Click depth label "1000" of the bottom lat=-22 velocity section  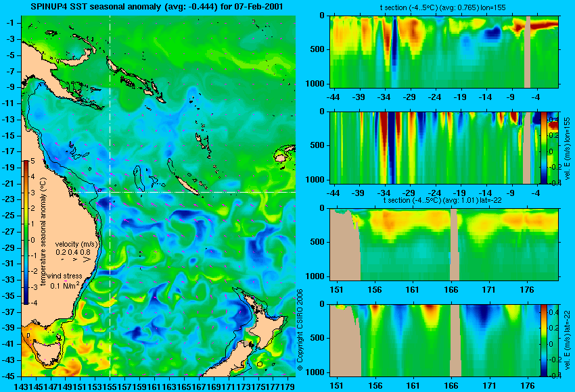point(315,372)
